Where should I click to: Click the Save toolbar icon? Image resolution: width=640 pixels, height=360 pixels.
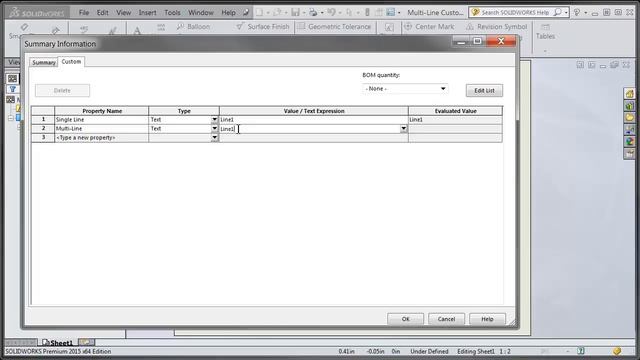[295, 13]
